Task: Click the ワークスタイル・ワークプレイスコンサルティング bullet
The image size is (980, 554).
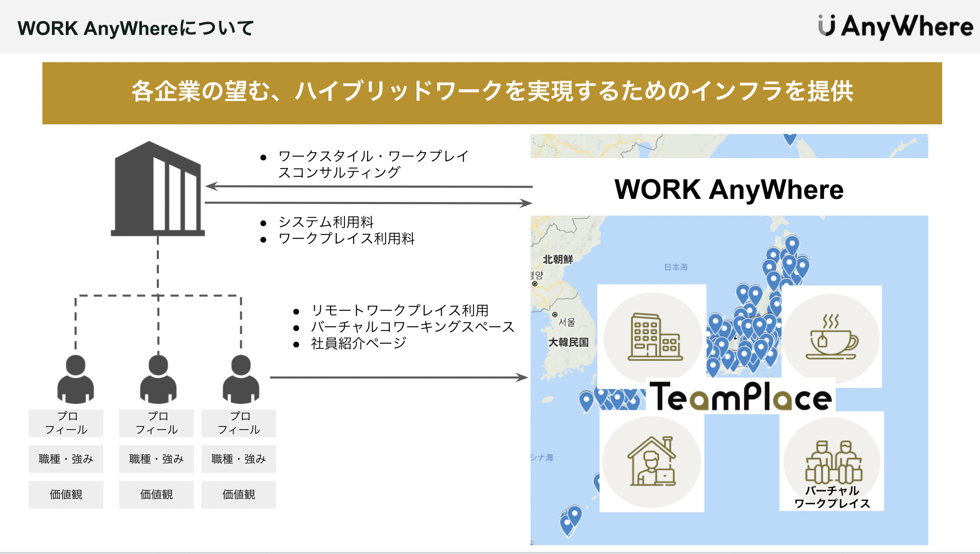Action: coord(373,164)
